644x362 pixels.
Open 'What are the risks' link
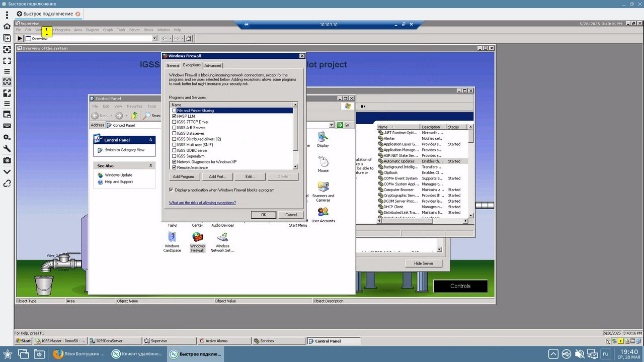click(x=202, y=203)
